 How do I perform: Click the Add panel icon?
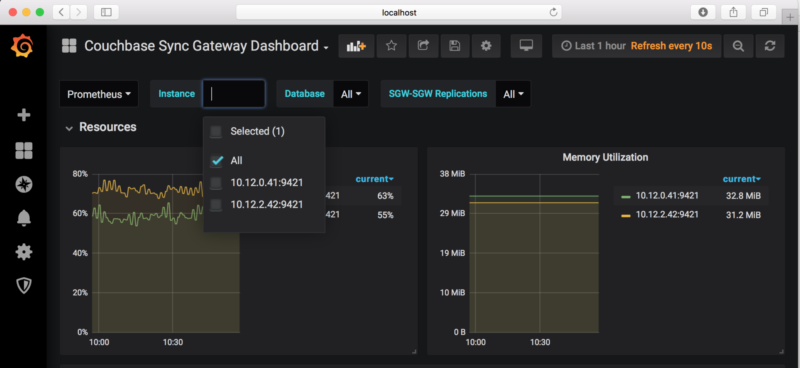point(356,46)
